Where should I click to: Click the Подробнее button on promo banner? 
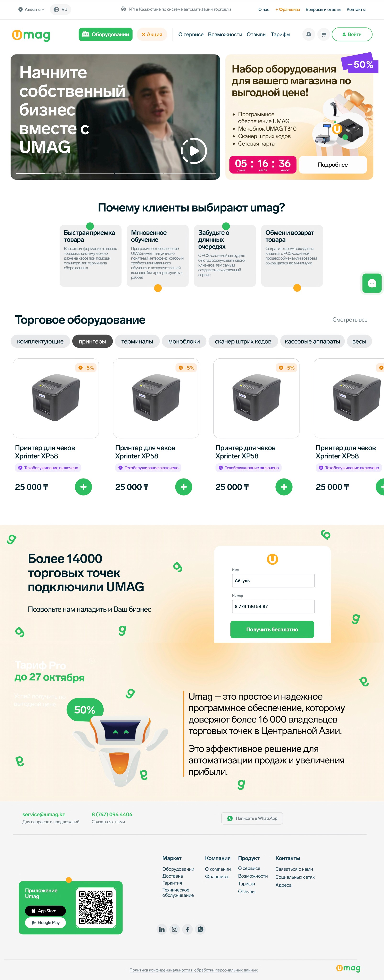pos(333,165)
